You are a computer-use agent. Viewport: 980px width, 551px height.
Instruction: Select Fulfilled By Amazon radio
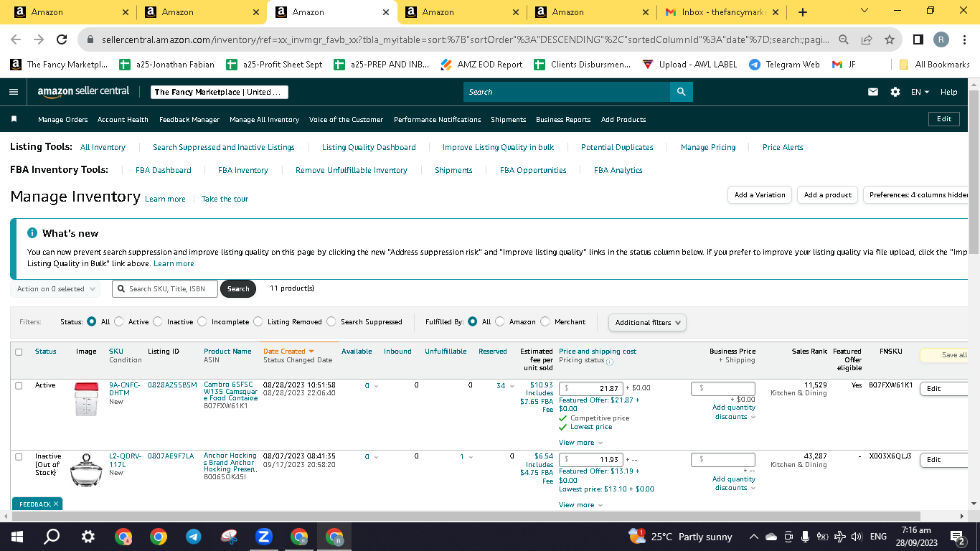(500, 322)
